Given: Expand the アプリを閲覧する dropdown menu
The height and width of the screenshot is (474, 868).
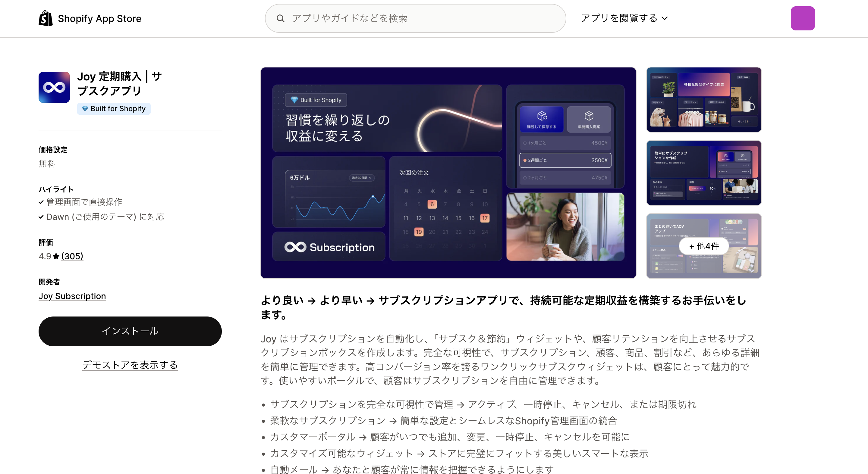Looking at the screenshot, I should tap(624, 18).
